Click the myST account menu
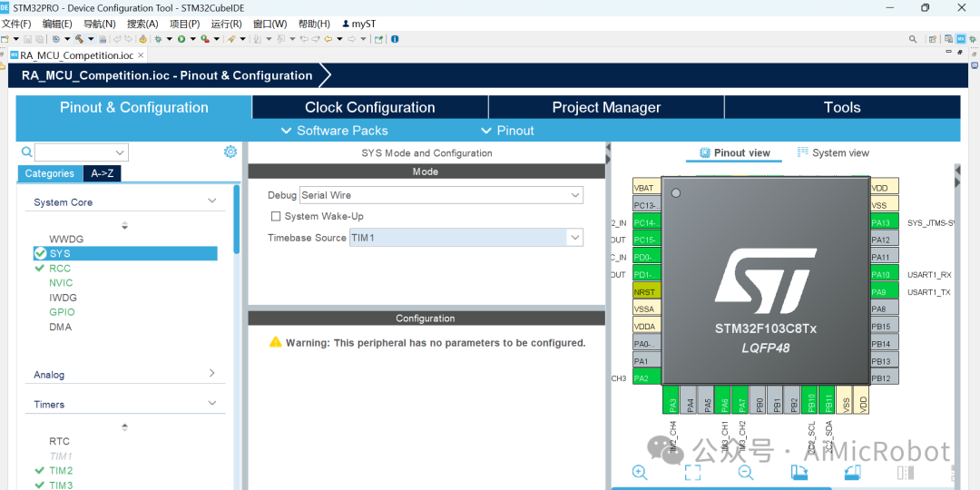Screen dimensions: 980x490 coord(358,24)
